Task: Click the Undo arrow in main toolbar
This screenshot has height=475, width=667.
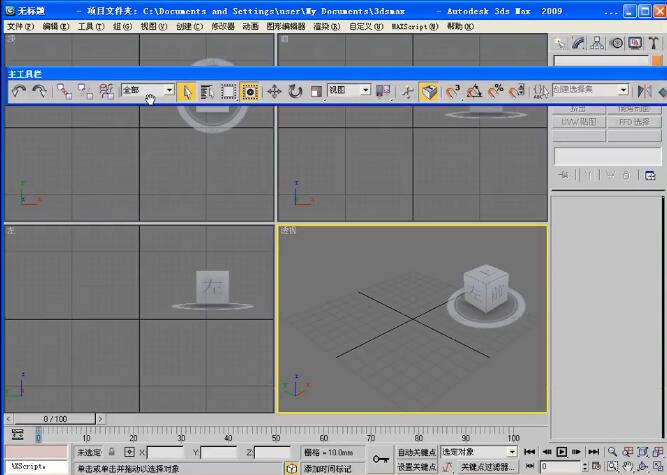Action: coord(19,91)
